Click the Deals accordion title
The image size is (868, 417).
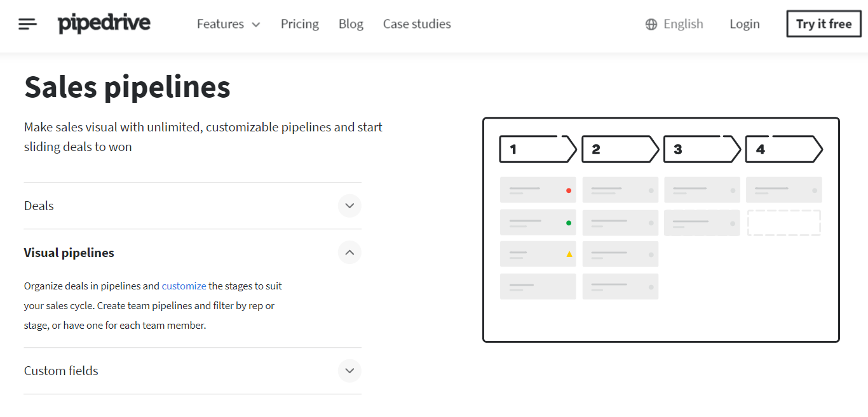(x=39, y=206)
